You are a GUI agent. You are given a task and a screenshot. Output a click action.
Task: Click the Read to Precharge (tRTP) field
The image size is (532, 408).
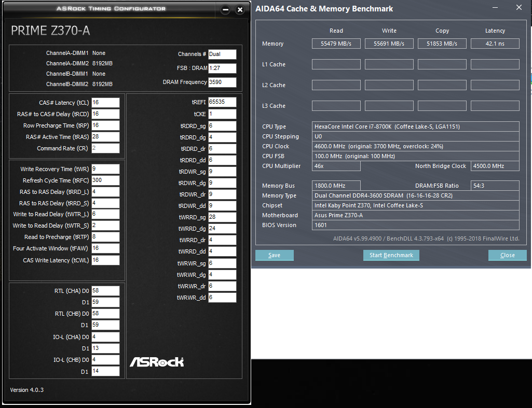pyautogui.click(x=105, y=237)
